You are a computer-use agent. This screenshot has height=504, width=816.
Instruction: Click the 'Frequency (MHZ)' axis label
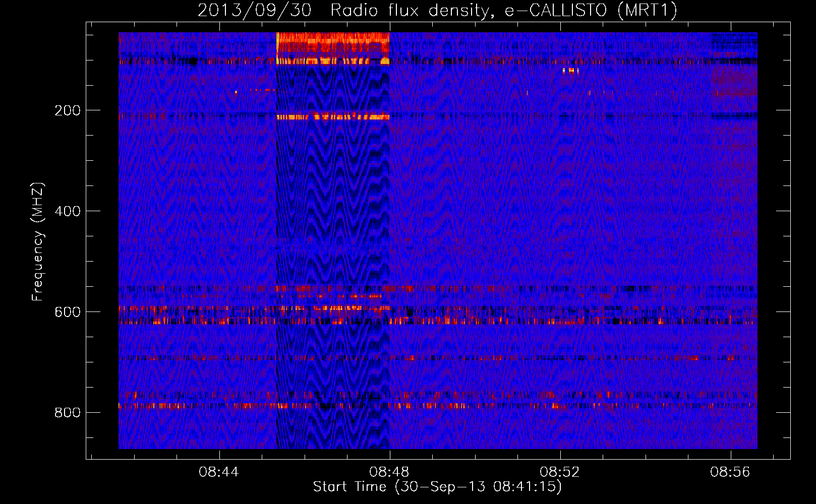(38, 242)
